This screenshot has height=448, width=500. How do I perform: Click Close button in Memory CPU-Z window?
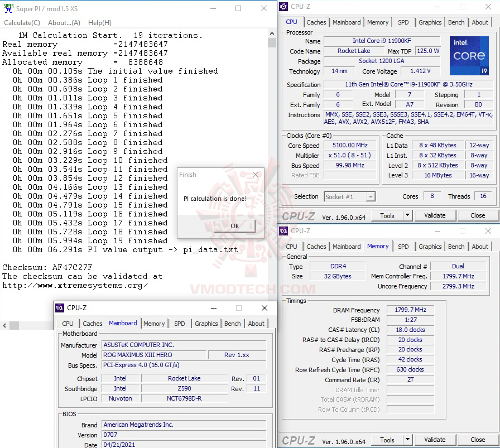point(477,440)
